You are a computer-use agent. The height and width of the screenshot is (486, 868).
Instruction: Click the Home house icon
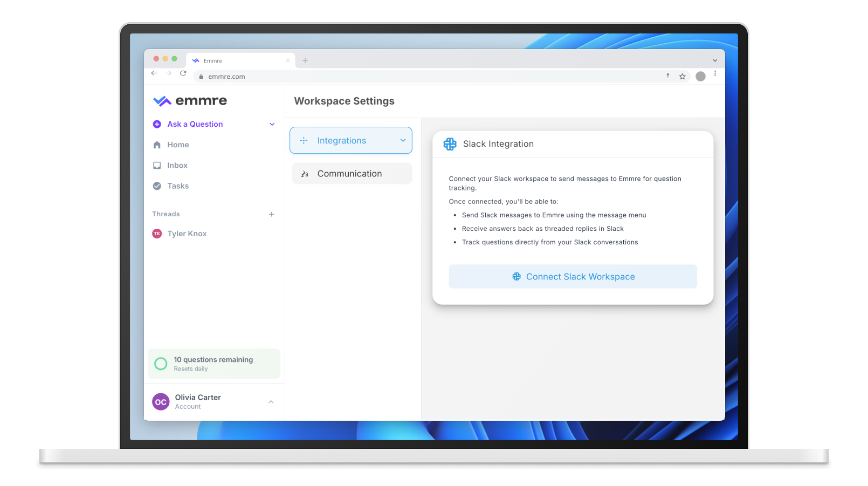157,145
